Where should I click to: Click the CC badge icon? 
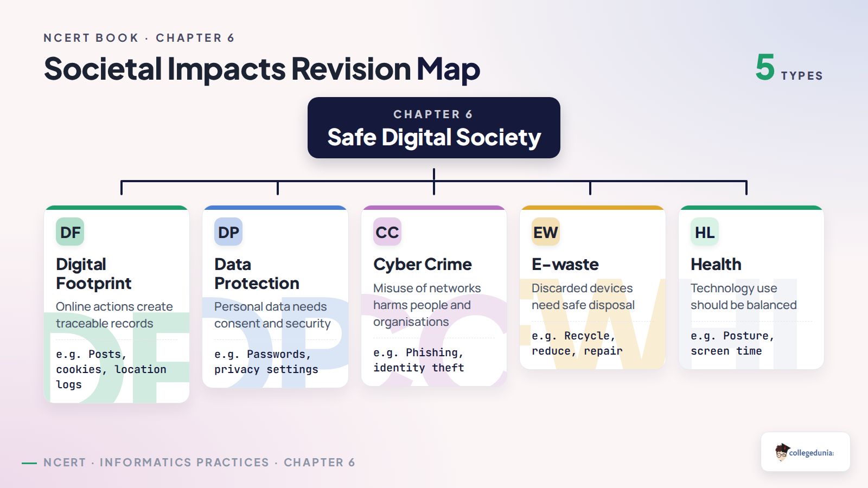(387, 232)
